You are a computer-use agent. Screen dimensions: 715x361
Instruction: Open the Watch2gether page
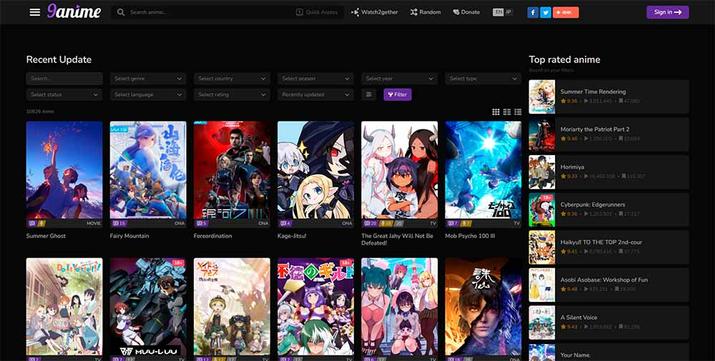click(374, 12)
